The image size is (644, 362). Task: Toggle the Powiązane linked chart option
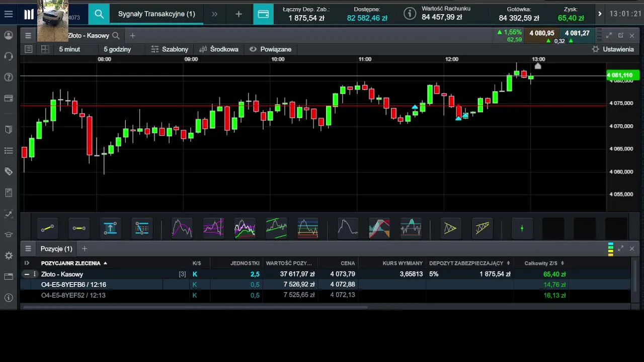(270, 49)
